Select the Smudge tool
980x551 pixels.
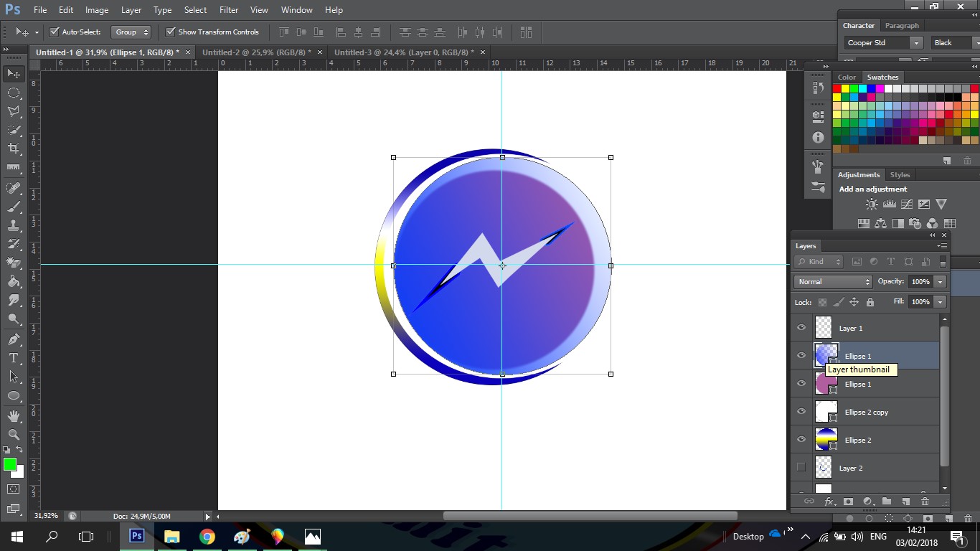click(14, 300)
